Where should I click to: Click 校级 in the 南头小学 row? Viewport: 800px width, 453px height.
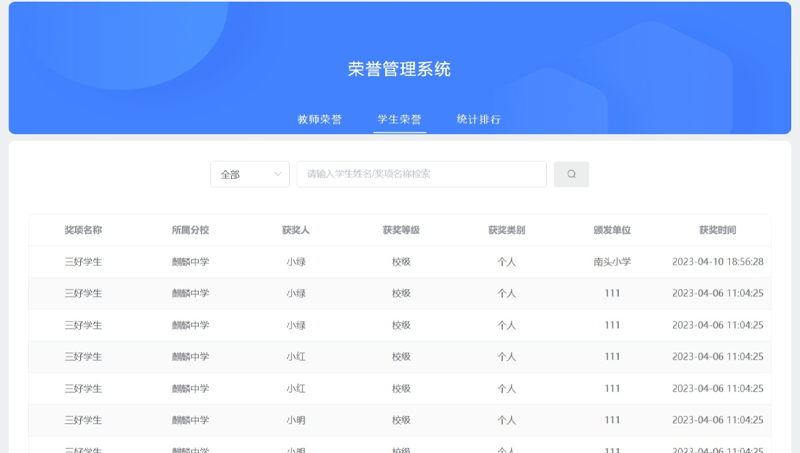click(401, 262)
